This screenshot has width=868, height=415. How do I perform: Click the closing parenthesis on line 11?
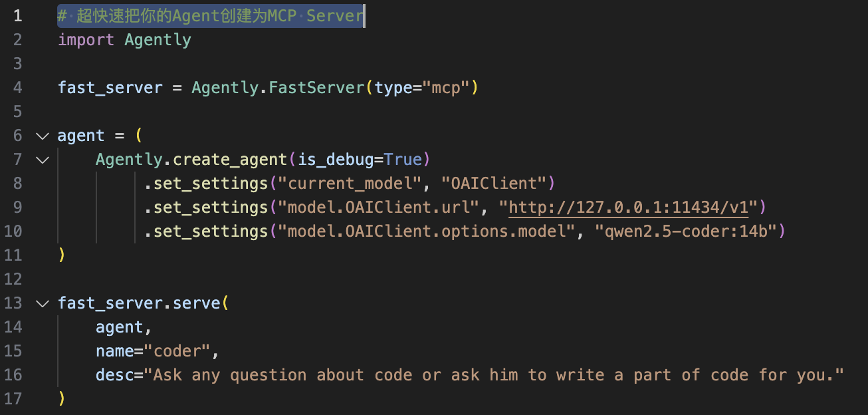61,255
